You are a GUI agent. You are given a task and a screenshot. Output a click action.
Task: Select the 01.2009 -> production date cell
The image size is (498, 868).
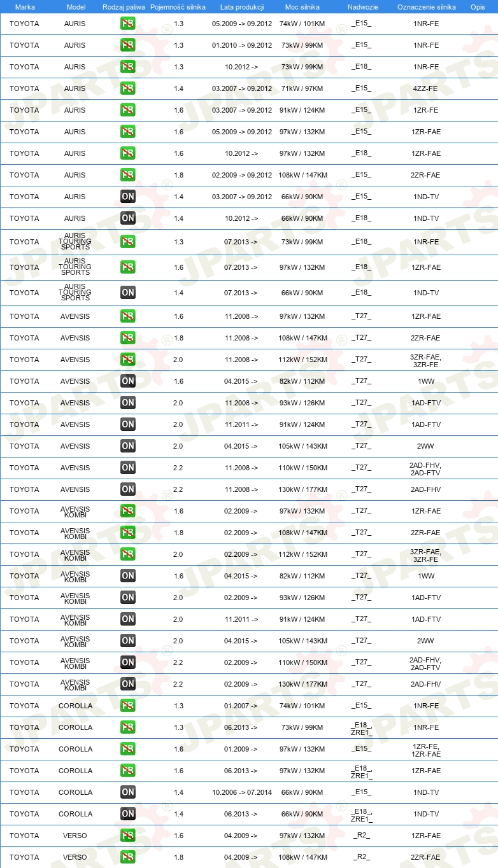(x=241, y=749)
